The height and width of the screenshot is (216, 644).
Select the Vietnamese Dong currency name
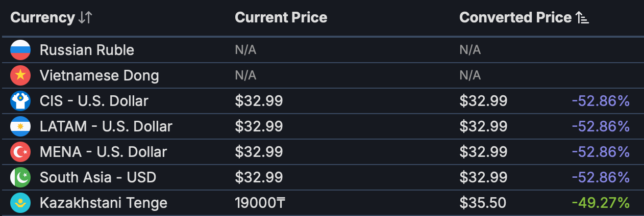[x=99, y=75]
